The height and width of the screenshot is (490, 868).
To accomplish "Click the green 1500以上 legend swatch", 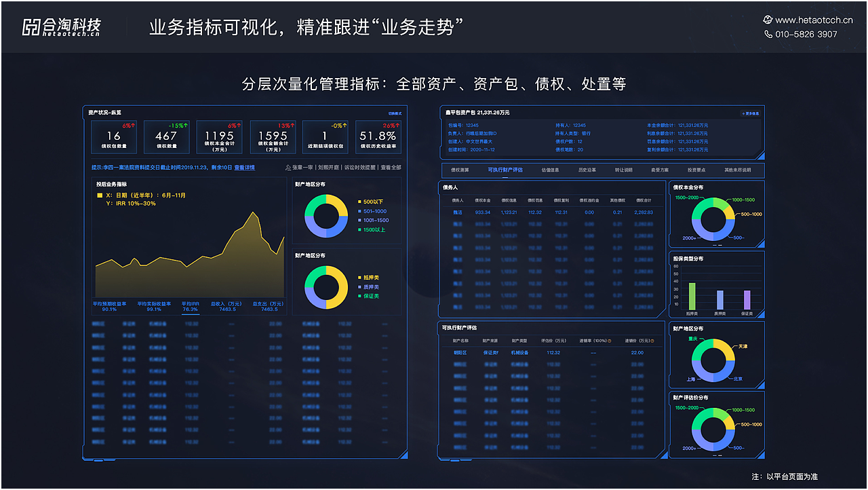I will tap(360, 230).
